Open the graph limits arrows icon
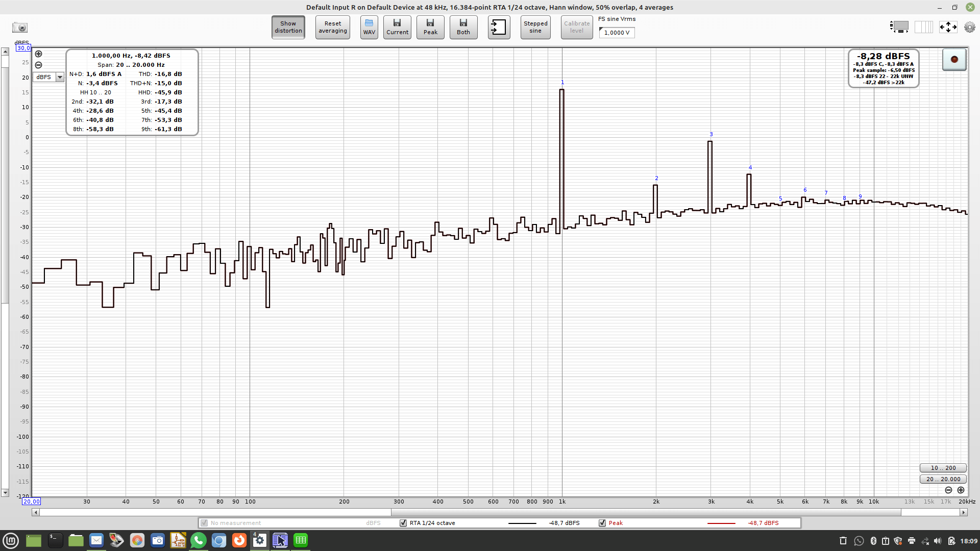 pyautogui.click(x=948, y=27)
